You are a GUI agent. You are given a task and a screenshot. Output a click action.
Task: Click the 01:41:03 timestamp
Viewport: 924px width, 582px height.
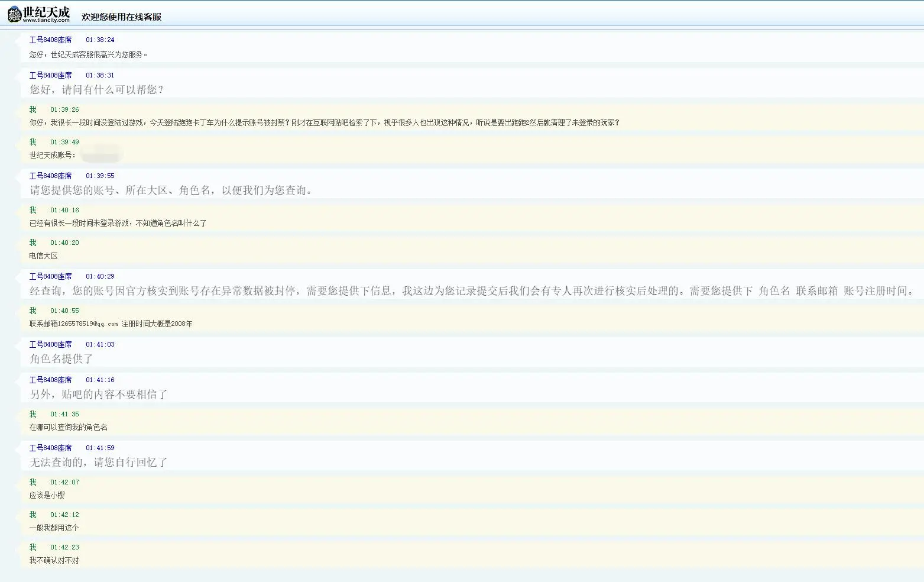click(100, 345)
